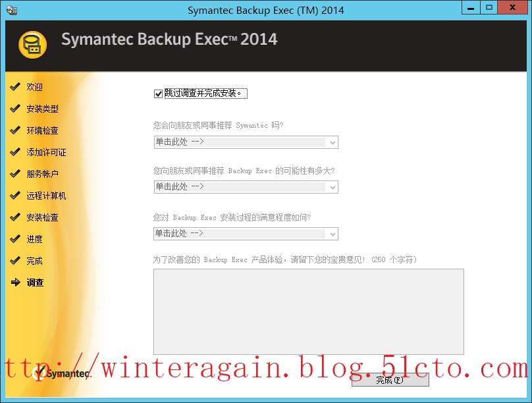532x403 pixels.
Task: Select the 安装检查 step in sidebar
Action: [42, 217]
